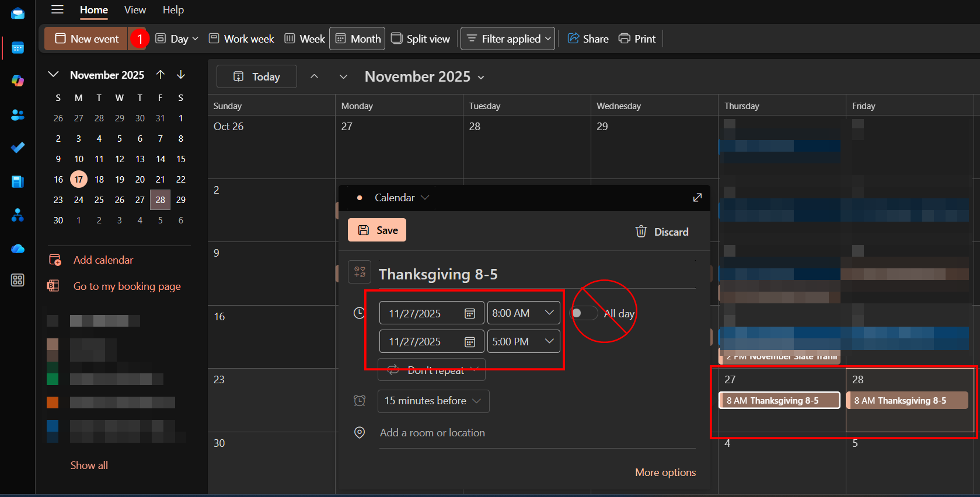
Task: Switch to the Home tab
Action: pyautogui.click(x=94, y=10)
